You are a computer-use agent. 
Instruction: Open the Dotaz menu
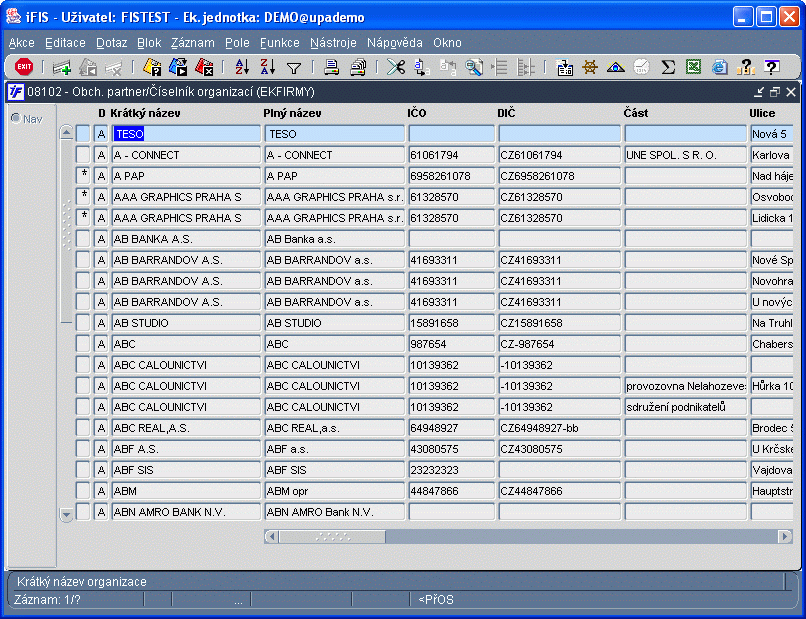[x=112, y=43]
